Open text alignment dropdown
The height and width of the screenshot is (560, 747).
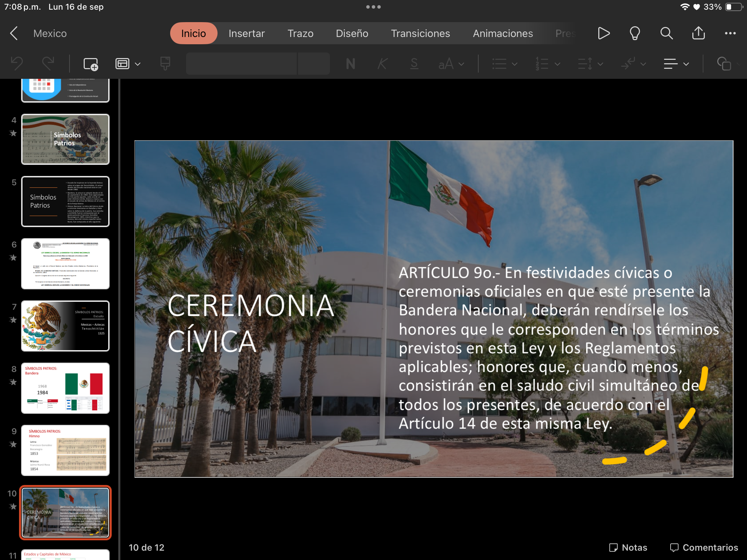tap(676, 64)
